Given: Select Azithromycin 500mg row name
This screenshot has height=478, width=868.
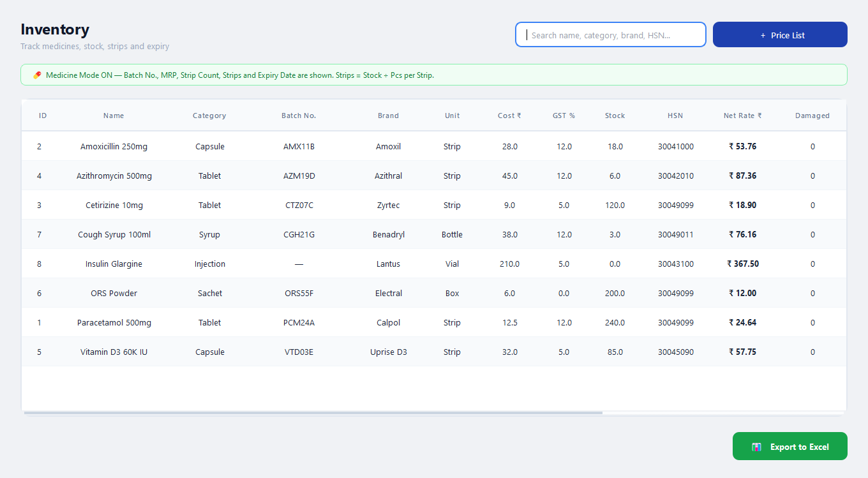Looking at the screenshot, I should pyautogui.click(x=114, y=176).
